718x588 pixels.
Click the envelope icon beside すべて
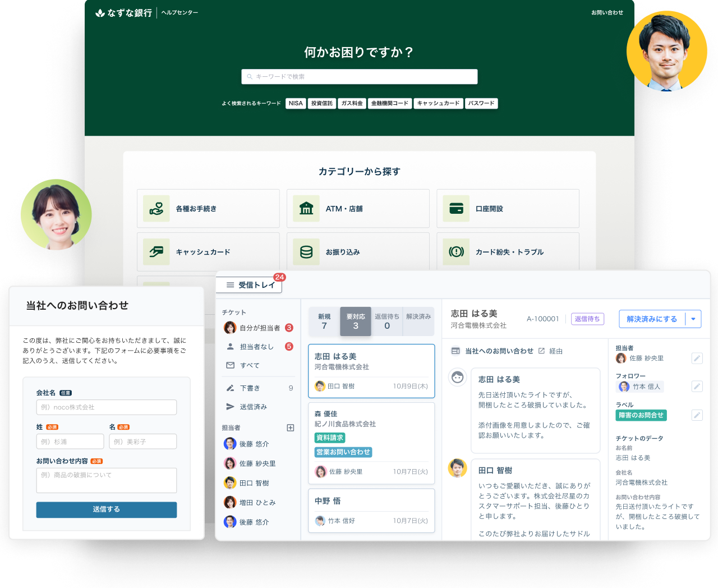click(230, 365)
